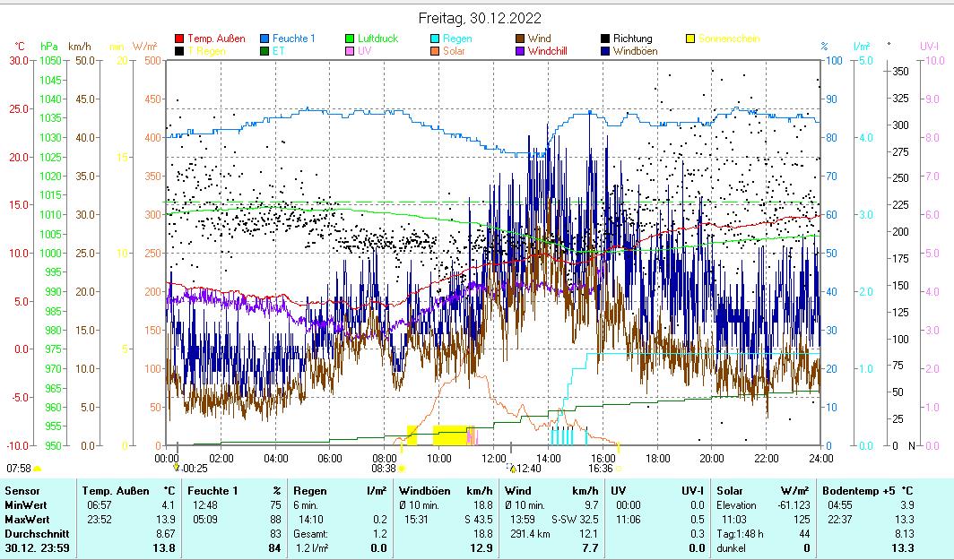The width and height of the screenshot is (954, 560).
Task: Select the black Richtung legend square
Action: pos(605,39)
